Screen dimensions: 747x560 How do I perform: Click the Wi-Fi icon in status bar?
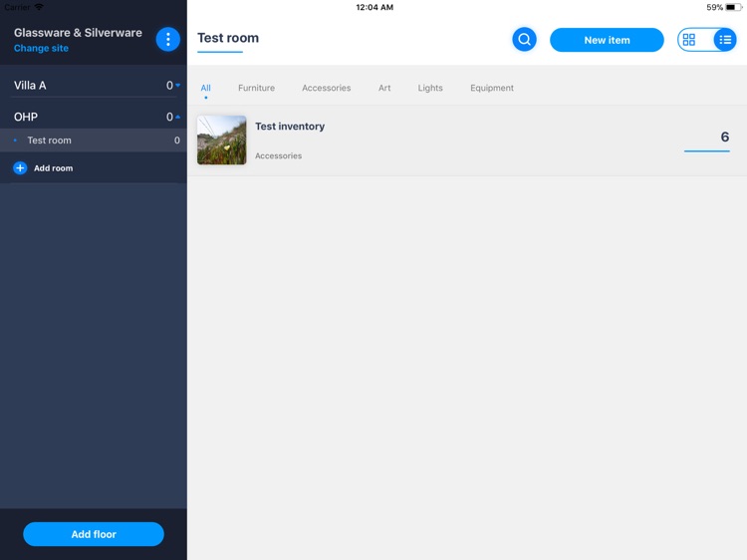tap(39, 7)
